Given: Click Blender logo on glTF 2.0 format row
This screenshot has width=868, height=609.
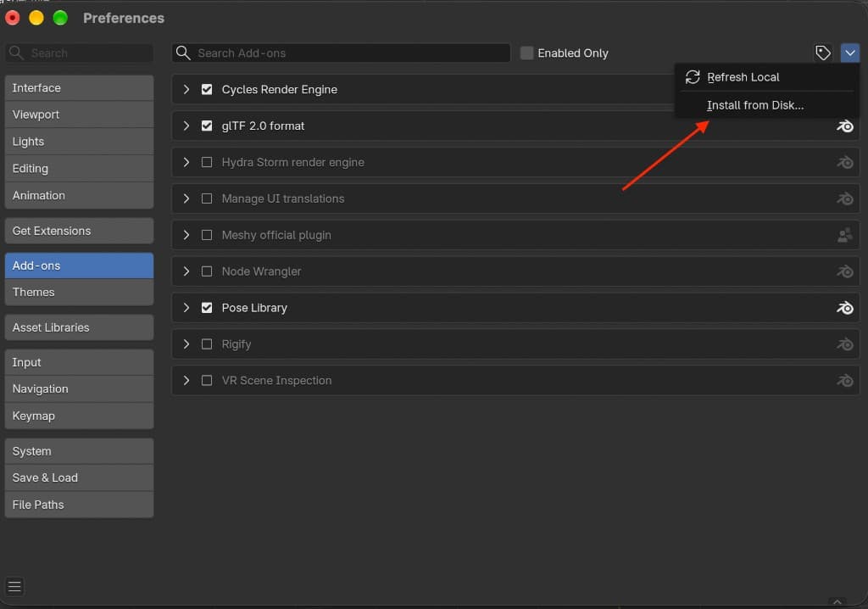Looking at the screenshot, I should pos(845,126).
